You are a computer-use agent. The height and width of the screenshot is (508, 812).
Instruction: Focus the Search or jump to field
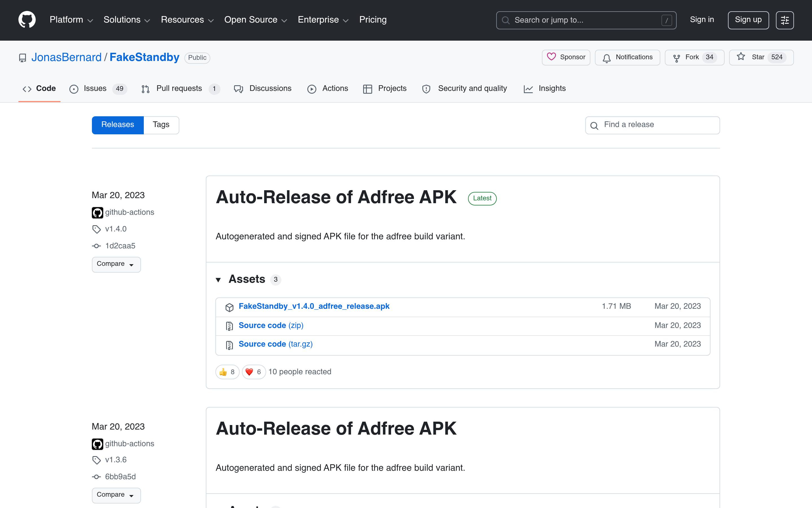pos(586,20)
